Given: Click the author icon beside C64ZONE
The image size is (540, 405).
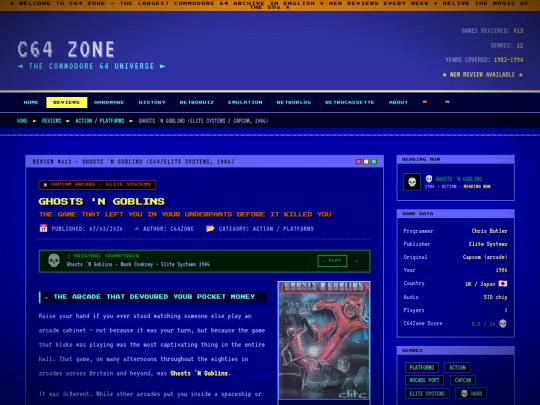Looking at the screenshot, I should 137,229.
